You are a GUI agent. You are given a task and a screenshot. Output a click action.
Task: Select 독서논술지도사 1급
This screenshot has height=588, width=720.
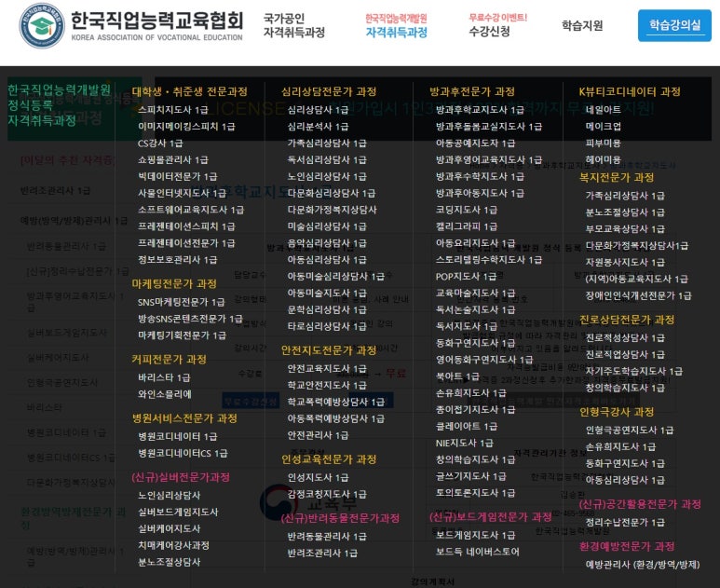[x=475, y=309]
